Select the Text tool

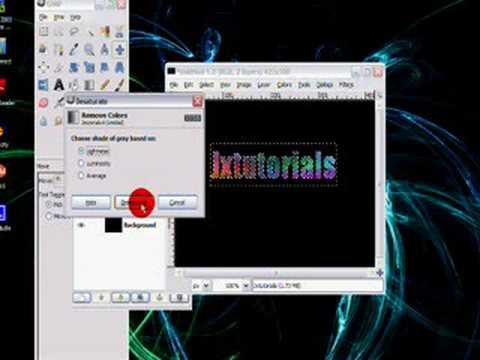pyautogui.click(x=59, y=85)
